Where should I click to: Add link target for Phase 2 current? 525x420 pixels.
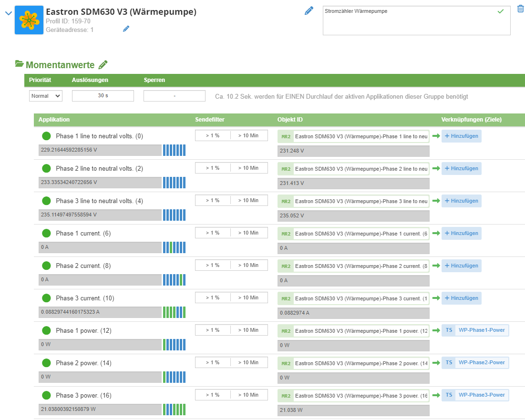pos(462,266)
